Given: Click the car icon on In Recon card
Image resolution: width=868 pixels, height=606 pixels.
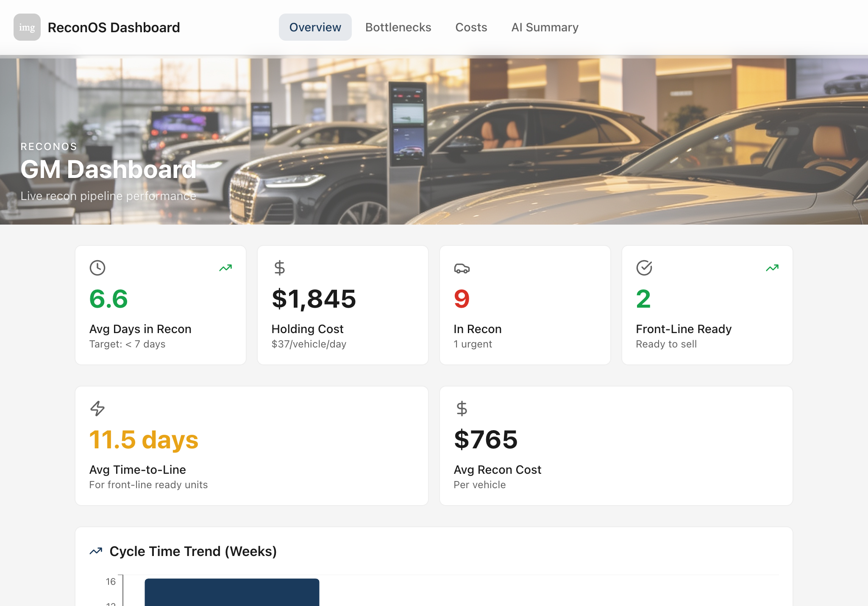Looking at the screenshot, I should [x=462, y=268].
